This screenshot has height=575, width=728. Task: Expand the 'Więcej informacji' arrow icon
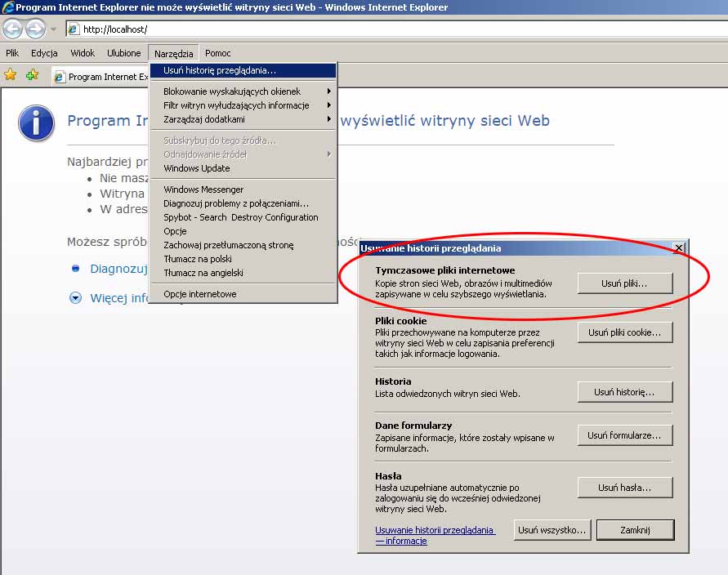click(x=76, y=298)
